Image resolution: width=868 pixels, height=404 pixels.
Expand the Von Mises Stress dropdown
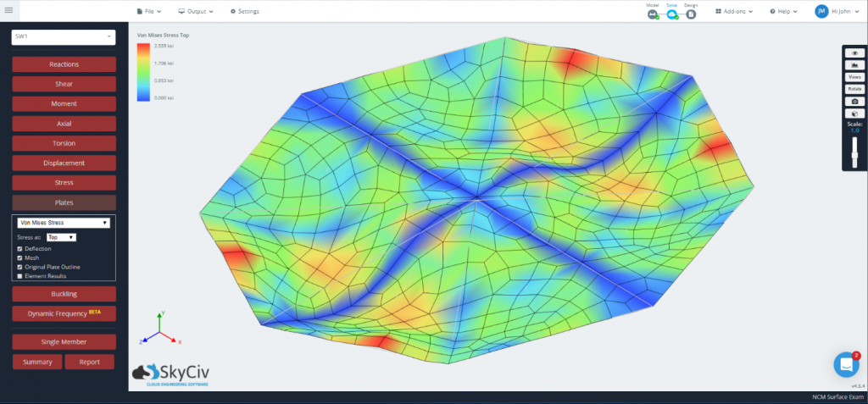64,223
